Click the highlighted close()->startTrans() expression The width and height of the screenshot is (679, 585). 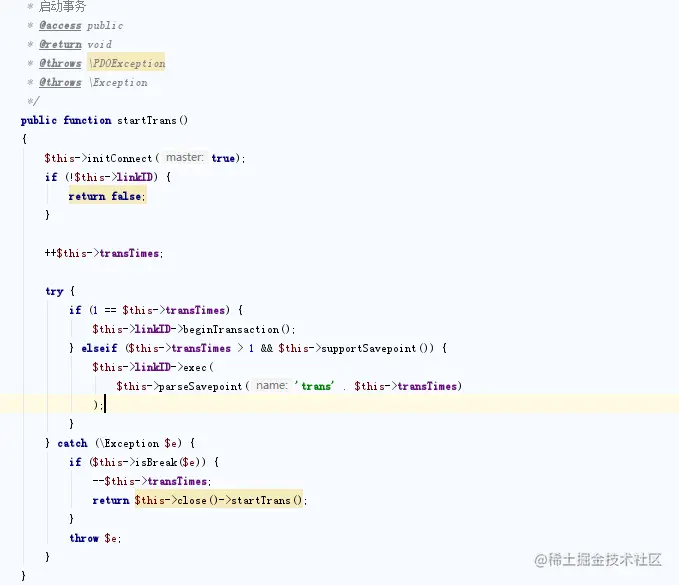pyautogui.click(x=219, y=500)
